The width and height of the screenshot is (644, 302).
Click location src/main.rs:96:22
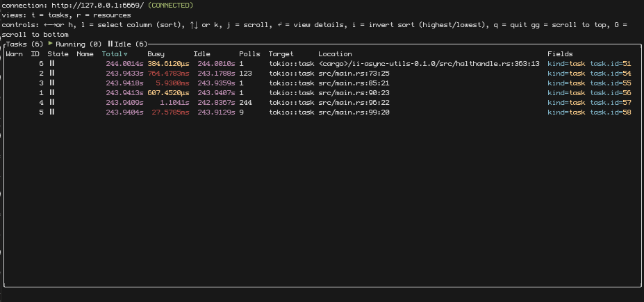(354, 103)
